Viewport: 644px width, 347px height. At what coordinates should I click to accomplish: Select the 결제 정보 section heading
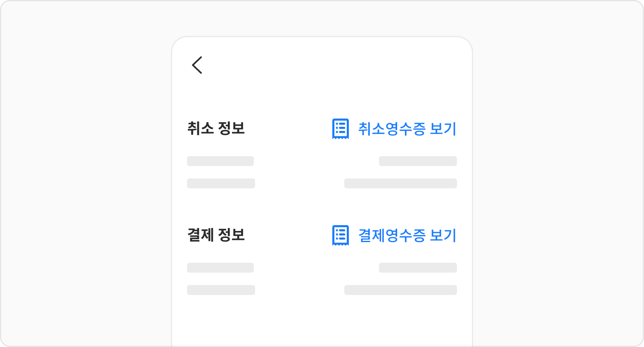tap(216, 235)
